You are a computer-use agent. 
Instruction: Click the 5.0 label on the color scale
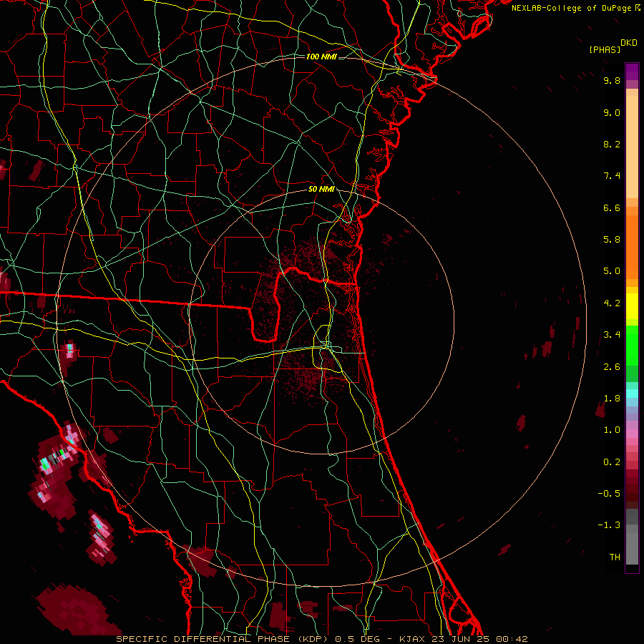click(x=612, y=271)
